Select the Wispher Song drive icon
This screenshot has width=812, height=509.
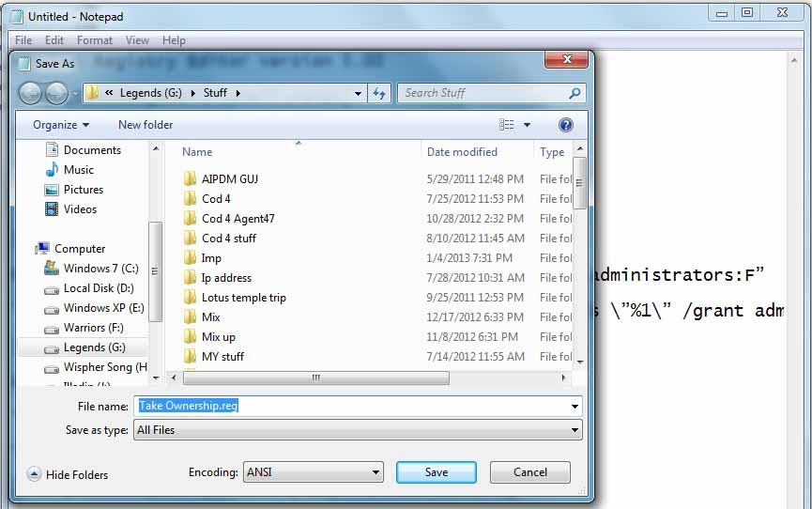[x=52, y=369]
